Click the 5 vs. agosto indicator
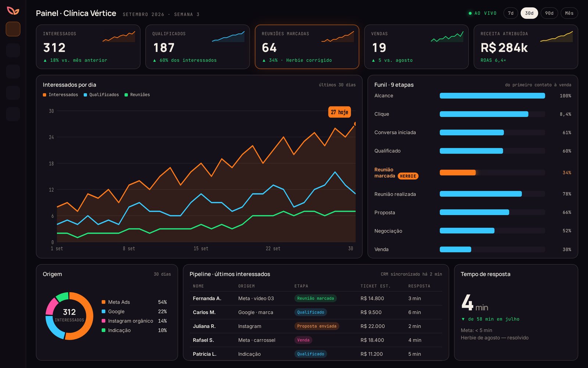 392,60
